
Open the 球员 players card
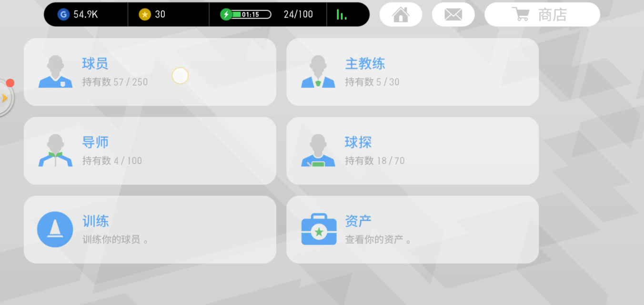point(150,72)
